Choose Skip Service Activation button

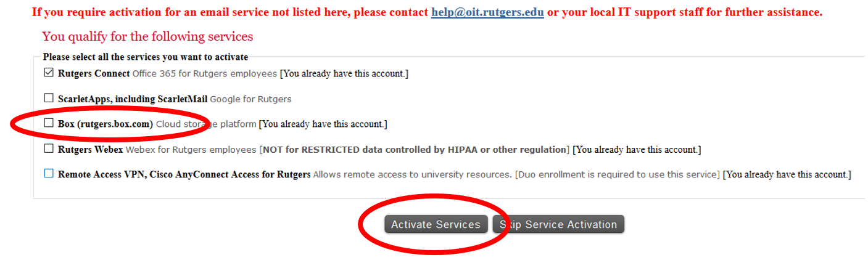click(558, 224)
